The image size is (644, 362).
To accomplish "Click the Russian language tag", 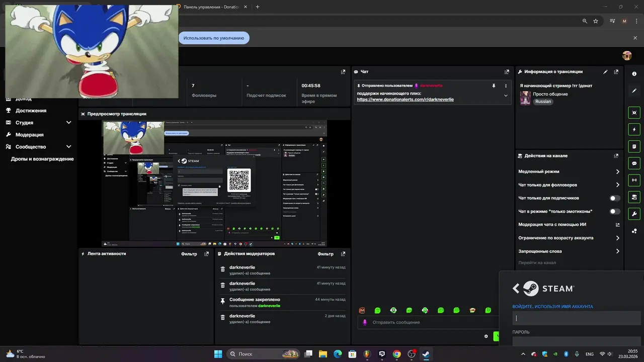I will [543, 102].
